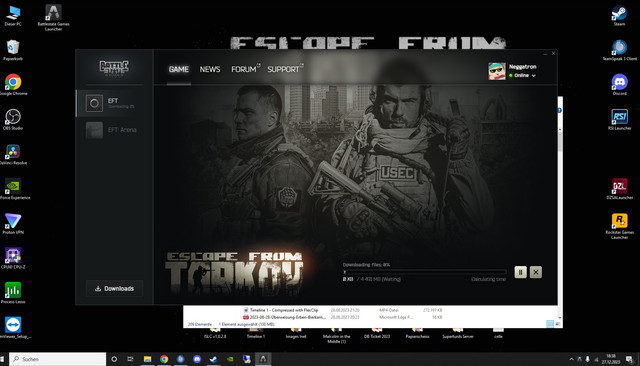Click the Neggatron username
Image resolution: width=640 pixels, height=366 pixels.
click(x=522, y=67)
